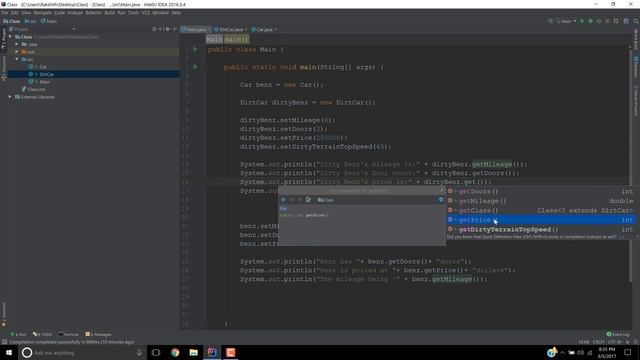This screenshot has height=360, width=640.
Task: Click the Make Project icon near run configuration
Action: 550,21
